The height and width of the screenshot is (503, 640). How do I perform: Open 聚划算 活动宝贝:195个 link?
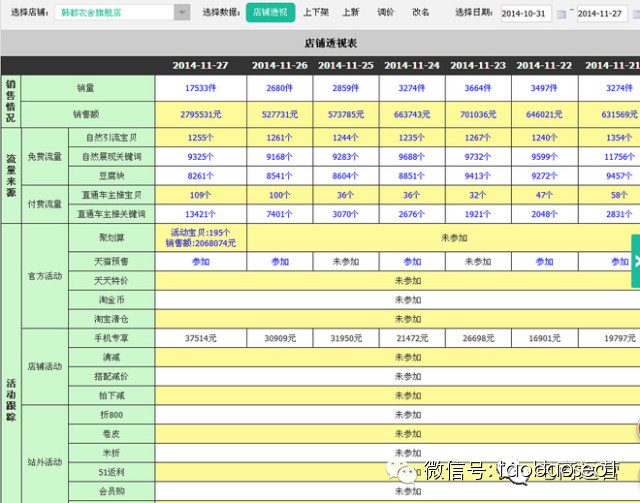[200, 233]
